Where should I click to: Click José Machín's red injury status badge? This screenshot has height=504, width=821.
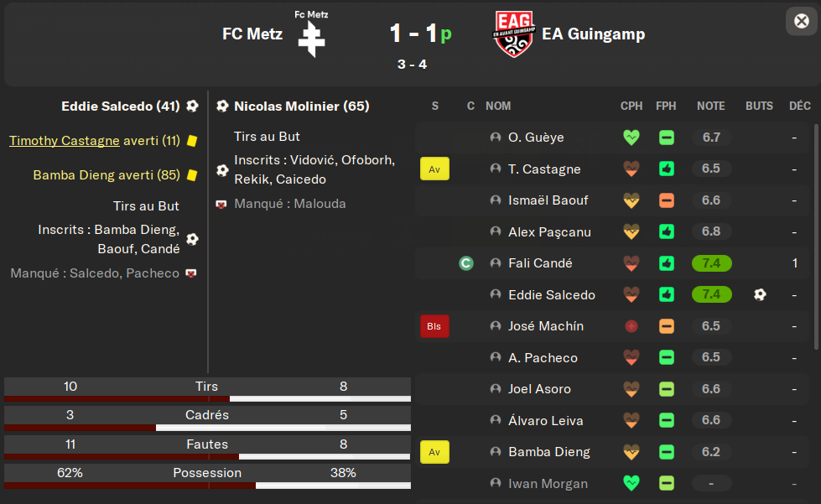pos(434,326)
